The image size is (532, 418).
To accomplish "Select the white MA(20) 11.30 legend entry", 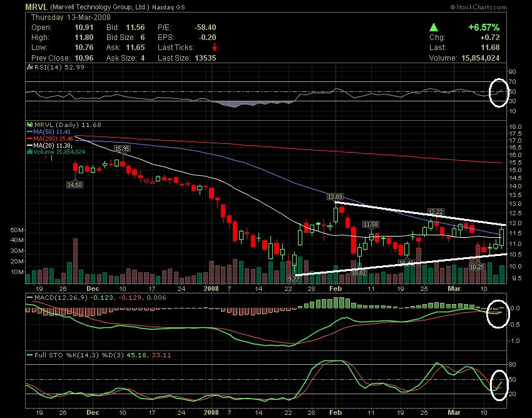I will click(x=49, y=145).
